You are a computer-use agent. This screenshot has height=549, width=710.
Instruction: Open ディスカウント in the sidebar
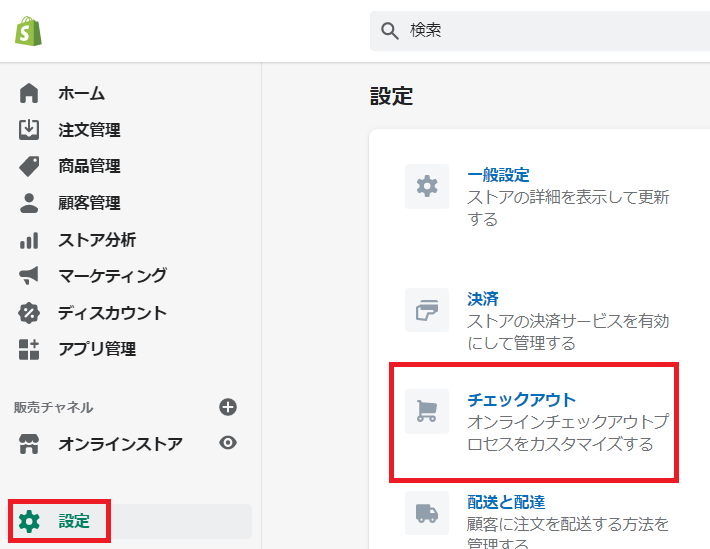112,313
